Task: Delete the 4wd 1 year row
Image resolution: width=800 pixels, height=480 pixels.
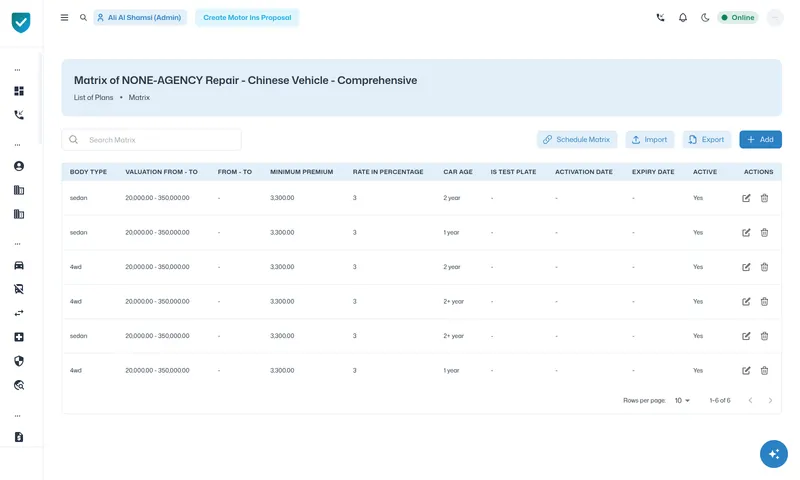Action: click(764, 370)
